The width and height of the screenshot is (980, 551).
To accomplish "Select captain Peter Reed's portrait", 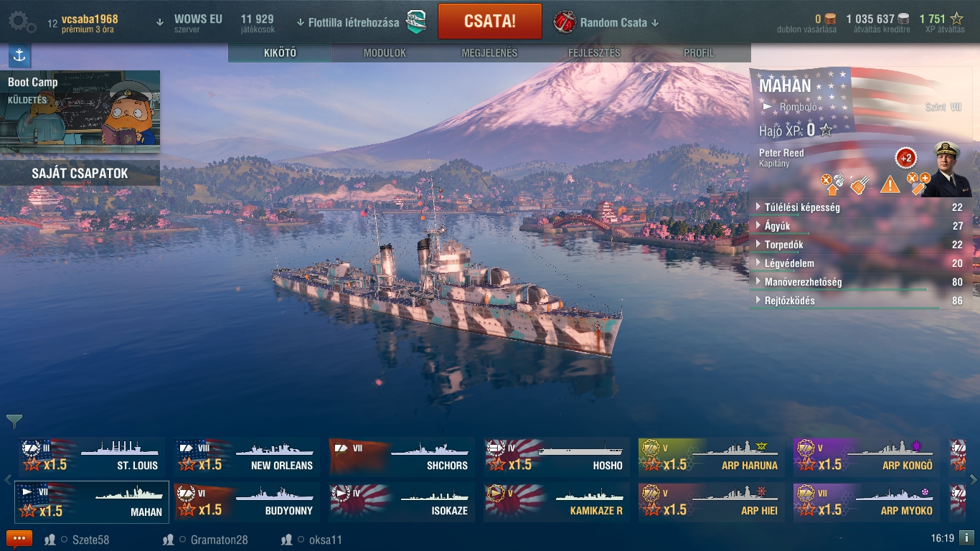I will (946, 169).
